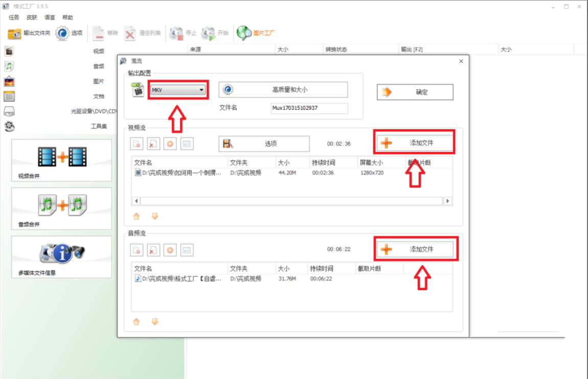The width and height of the screenshot is (588, 379).
Task: Click the file name field Mux170315102937
Action: 309,108
